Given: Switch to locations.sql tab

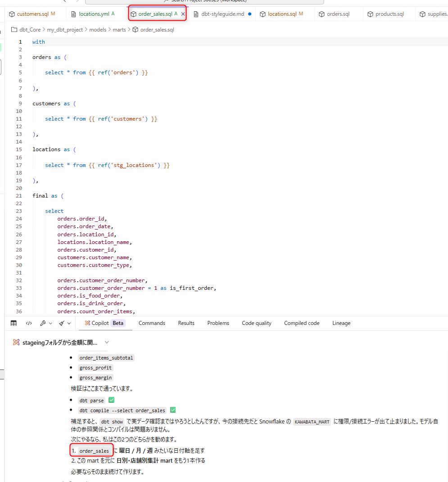Looking at the screenshot, I should 282,14.
